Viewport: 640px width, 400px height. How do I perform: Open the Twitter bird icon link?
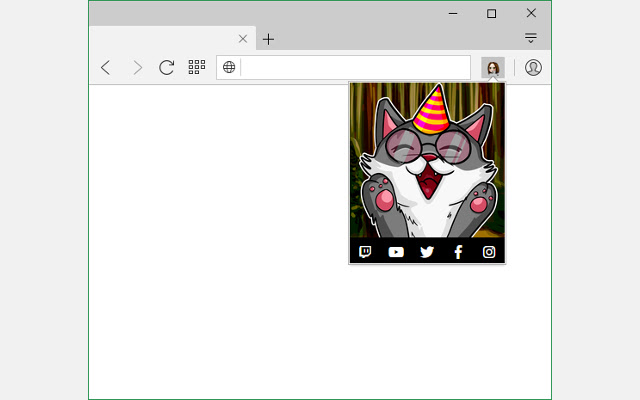pyautogui.click(x=427, y=252)
